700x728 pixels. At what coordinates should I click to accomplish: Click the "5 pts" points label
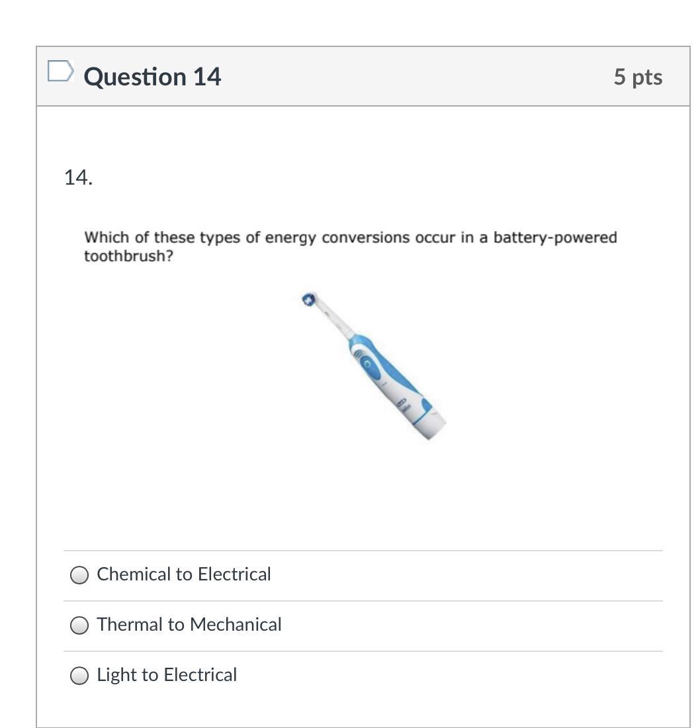637,77
